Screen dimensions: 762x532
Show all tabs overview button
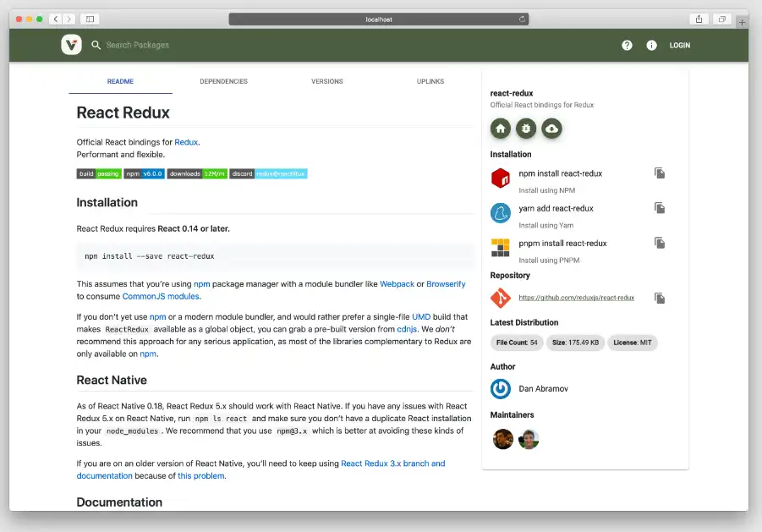722,19
